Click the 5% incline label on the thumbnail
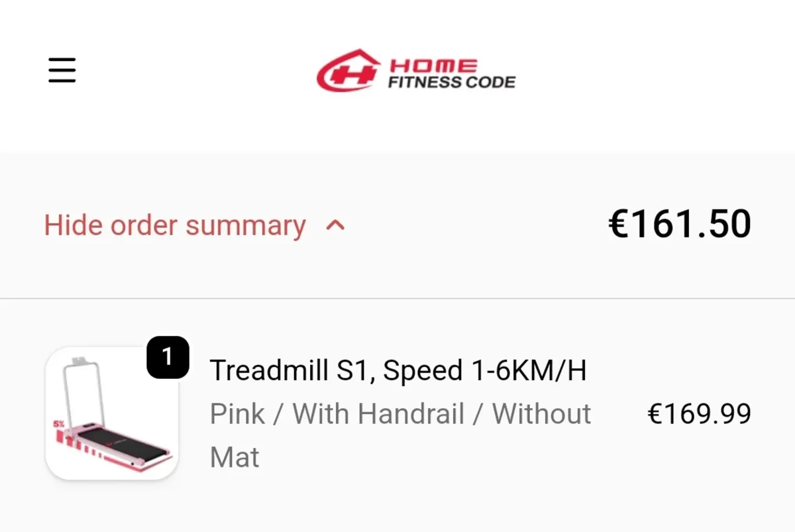This screenshot has height=532, width=795. (x=59, y=423)
